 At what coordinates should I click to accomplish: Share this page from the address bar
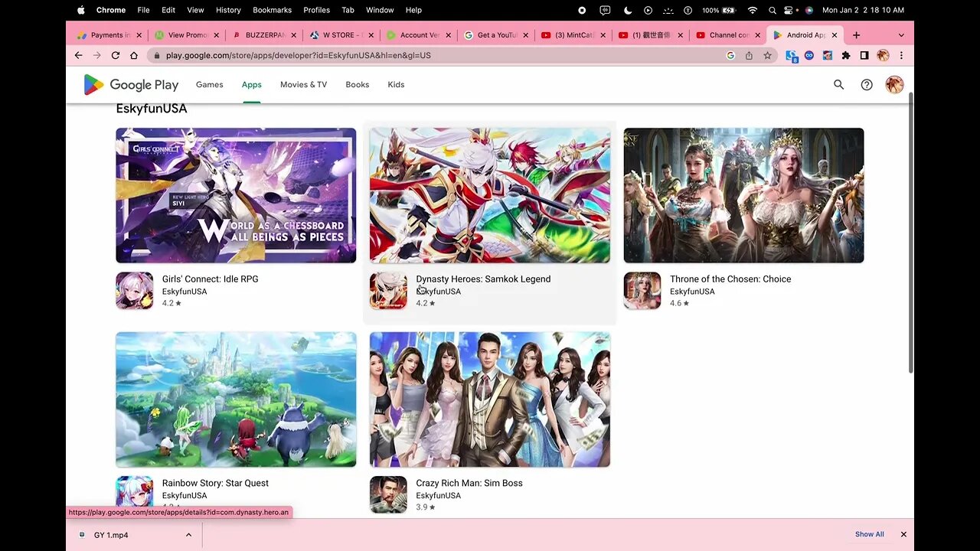click(749, 55)
